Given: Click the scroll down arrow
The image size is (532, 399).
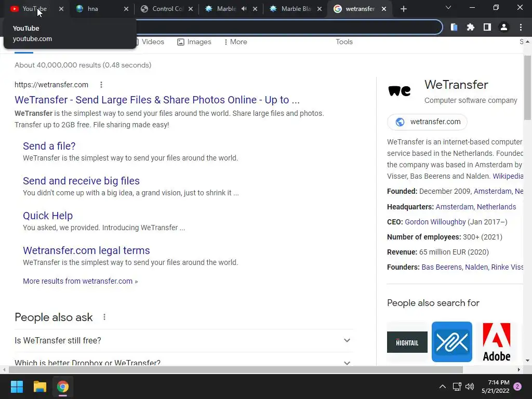Looking at the screenshot, I should (527, 361).
